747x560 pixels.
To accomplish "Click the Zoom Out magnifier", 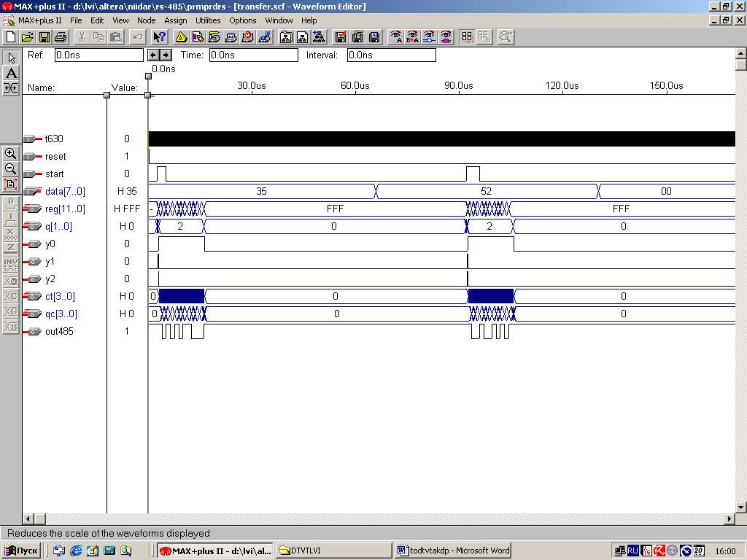I will (10, 168).
